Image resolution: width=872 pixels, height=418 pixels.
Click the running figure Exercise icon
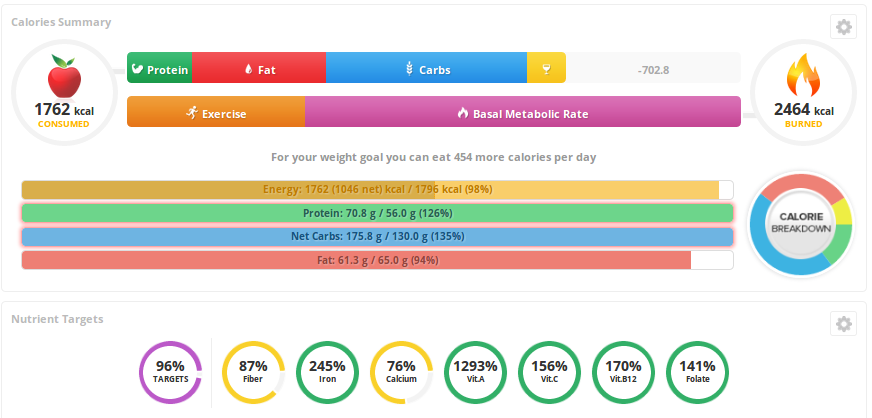coord(192,113)
